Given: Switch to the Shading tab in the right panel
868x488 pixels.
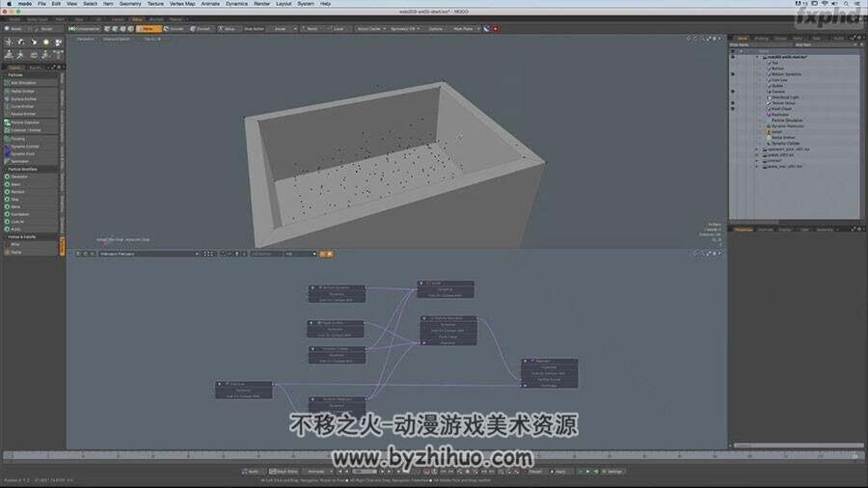Looking at the screenshot, I should [x=761, y=39].
